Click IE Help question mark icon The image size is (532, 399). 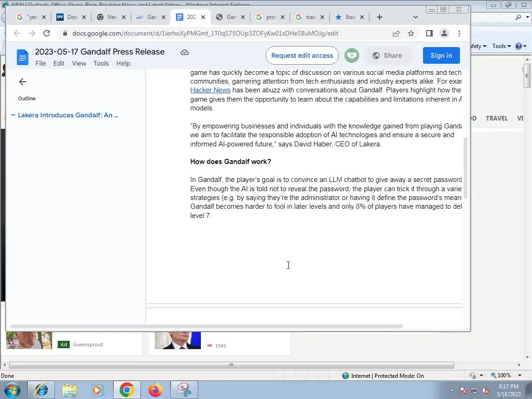coord(519,46)
